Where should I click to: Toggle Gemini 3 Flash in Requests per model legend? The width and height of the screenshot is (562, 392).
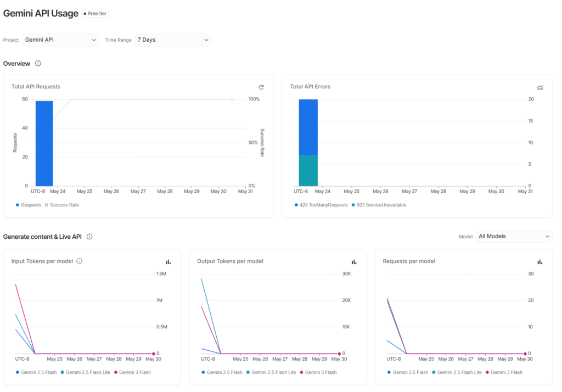504,372
